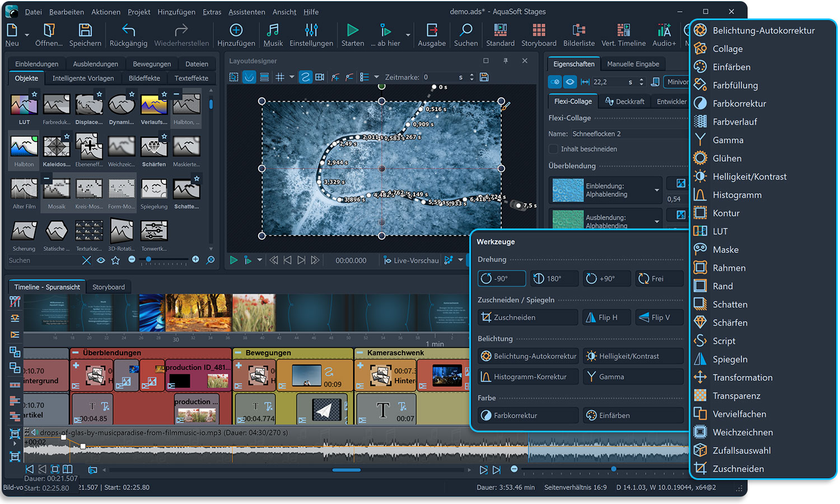Rotate the image with the -90° tool
Screen dimensions: 840x504
point(501,278)
